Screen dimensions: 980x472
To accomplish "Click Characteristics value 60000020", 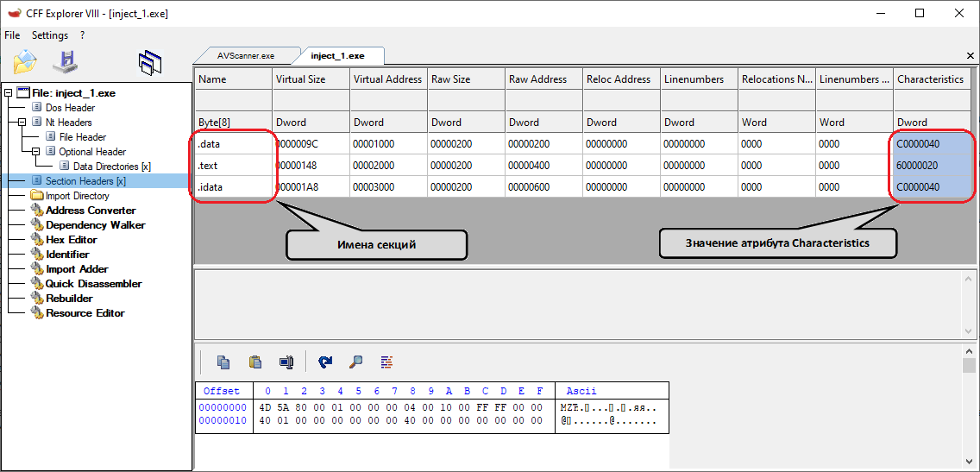I will point(933,166).
